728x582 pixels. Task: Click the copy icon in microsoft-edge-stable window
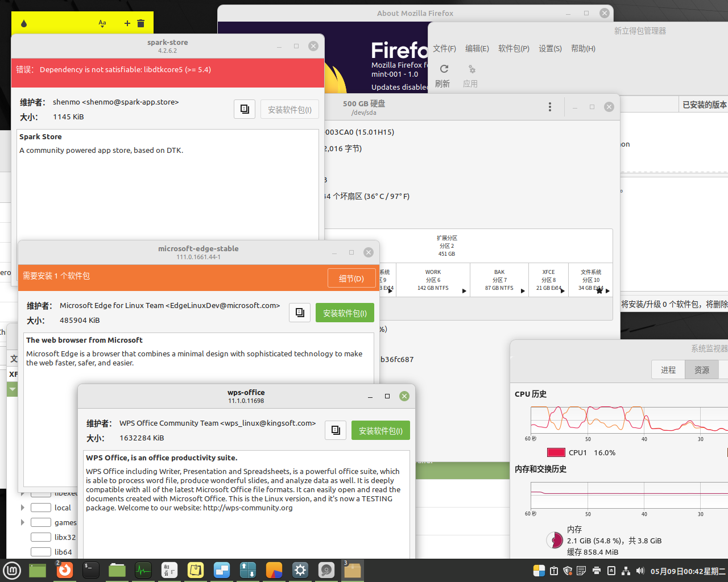click(x=300, y=313)
